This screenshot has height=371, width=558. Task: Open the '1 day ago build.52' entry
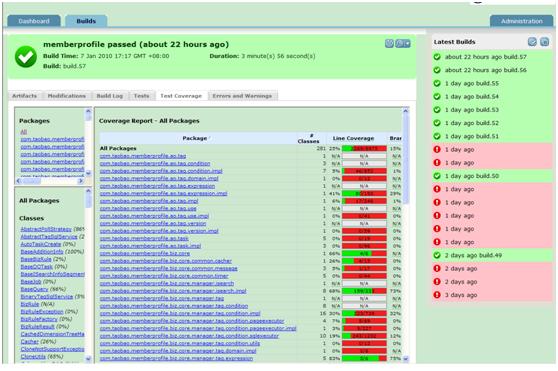coord(472,123)
